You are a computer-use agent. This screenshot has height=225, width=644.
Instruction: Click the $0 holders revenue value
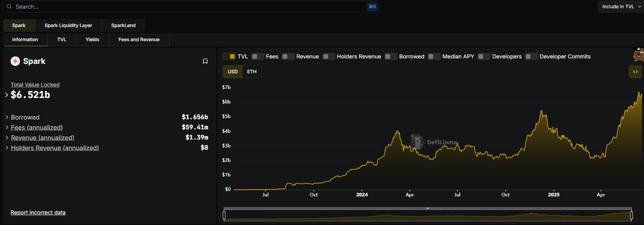(204, 148)
